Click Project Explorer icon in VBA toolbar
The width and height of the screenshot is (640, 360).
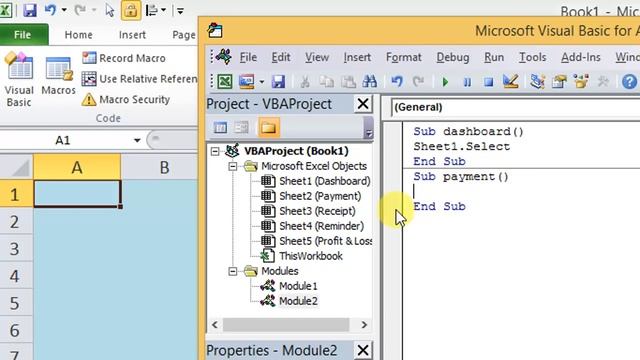pos(538,82)
